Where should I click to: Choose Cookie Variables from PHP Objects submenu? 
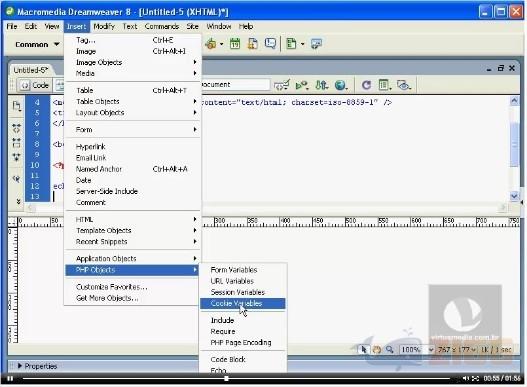pos(243,303)
